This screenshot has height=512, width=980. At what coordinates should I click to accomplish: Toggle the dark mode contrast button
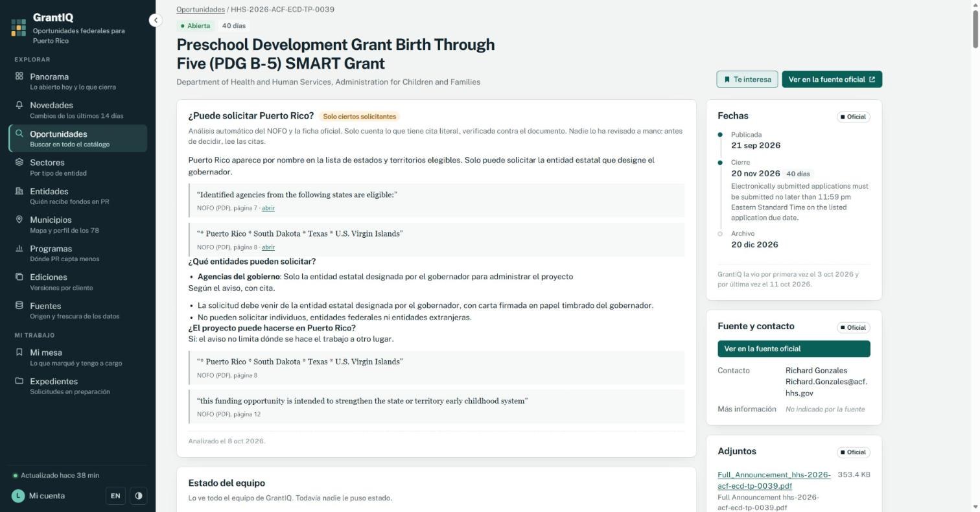pyautogui.click(x=139, y=496)
